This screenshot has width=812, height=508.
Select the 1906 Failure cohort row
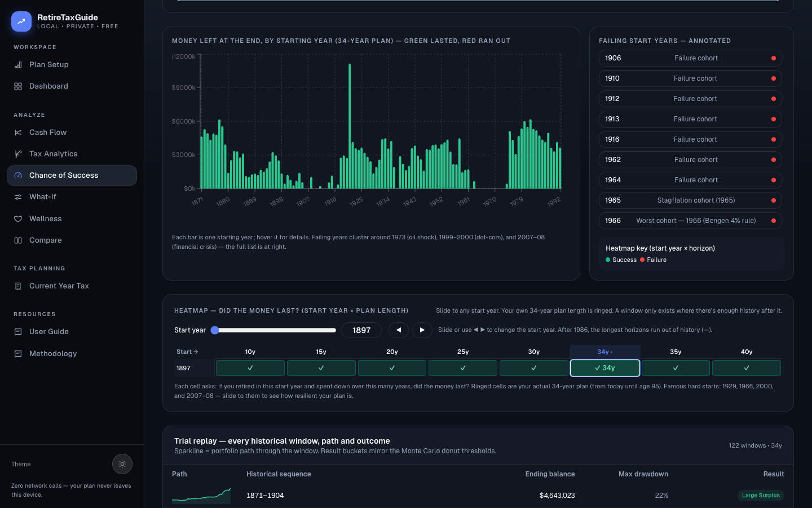(690, 58)
